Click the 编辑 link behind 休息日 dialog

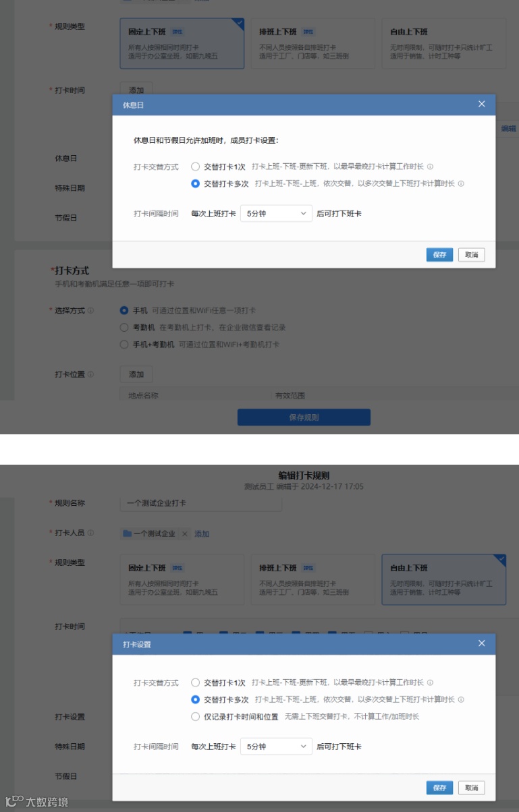pos(508,129)
